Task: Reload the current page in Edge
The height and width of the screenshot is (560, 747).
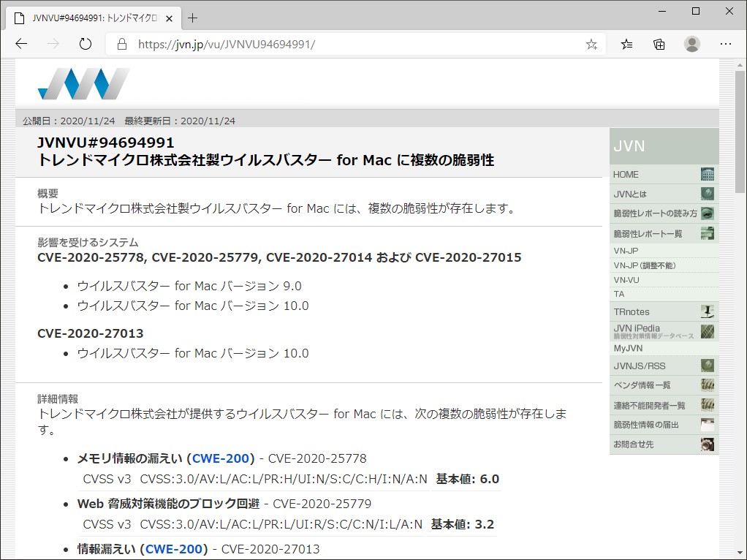Action: [85, 43]
